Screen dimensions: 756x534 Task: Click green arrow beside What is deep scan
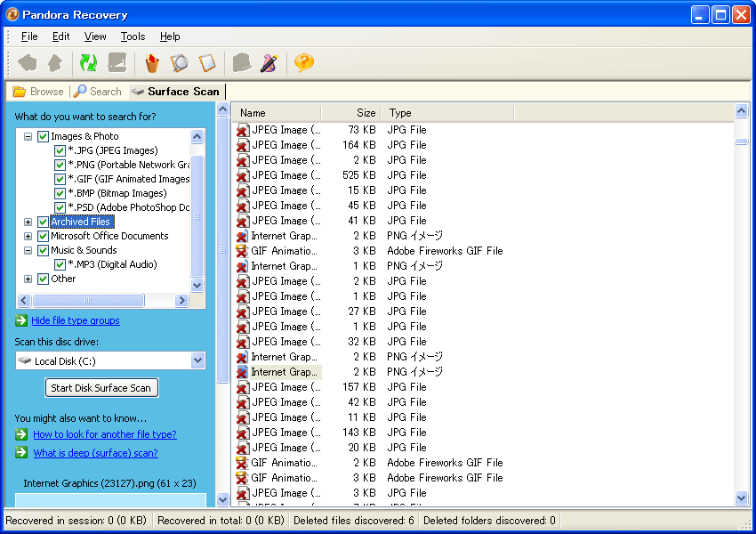21,452
